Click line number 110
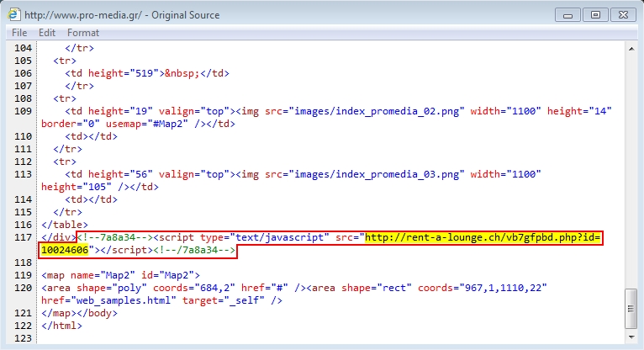This screenshot has width=644, height=350. pyautogui.click(x=23, y=136)
